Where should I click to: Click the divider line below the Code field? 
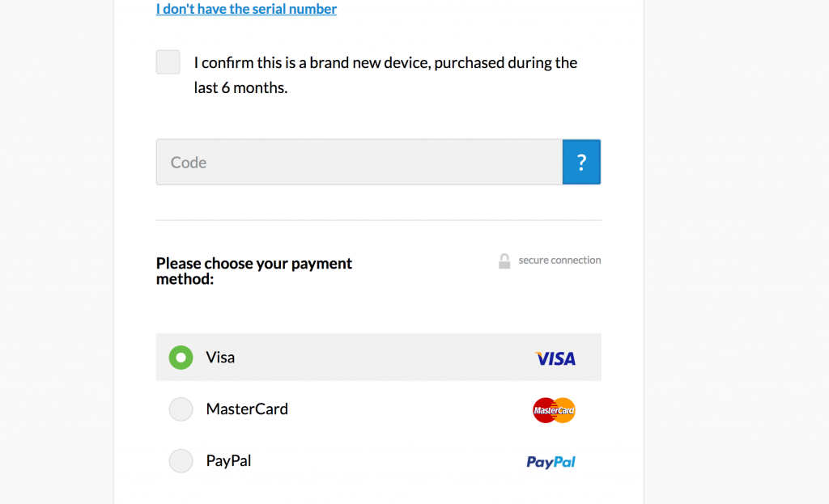pyautogui.click(x=378, y=220)
